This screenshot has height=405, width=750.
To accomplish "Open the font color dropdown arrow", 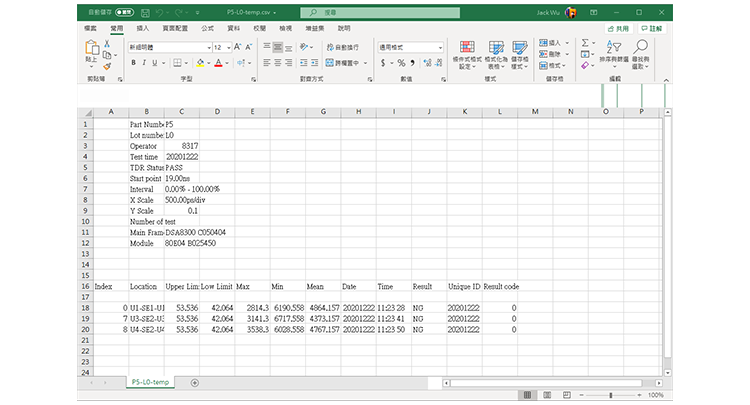I will click(227, 63).
